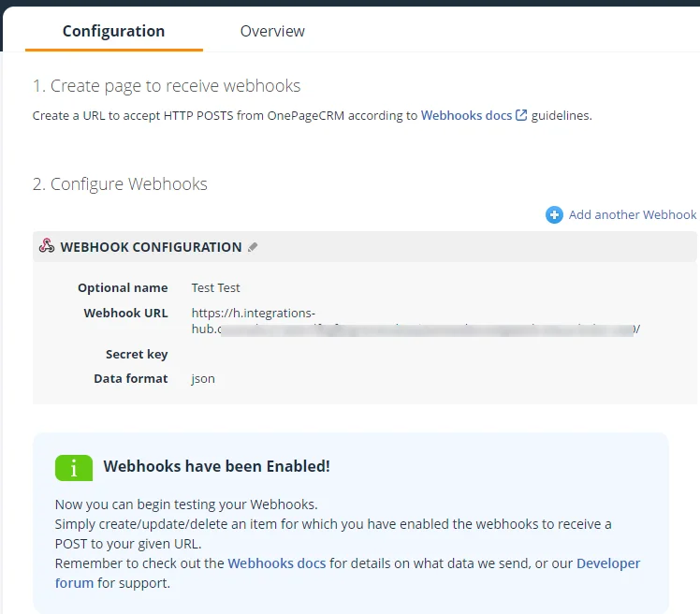Viewport: 700px width, 614px height.
Task: Click the Webhook URL label
Action: pos(126,313)
